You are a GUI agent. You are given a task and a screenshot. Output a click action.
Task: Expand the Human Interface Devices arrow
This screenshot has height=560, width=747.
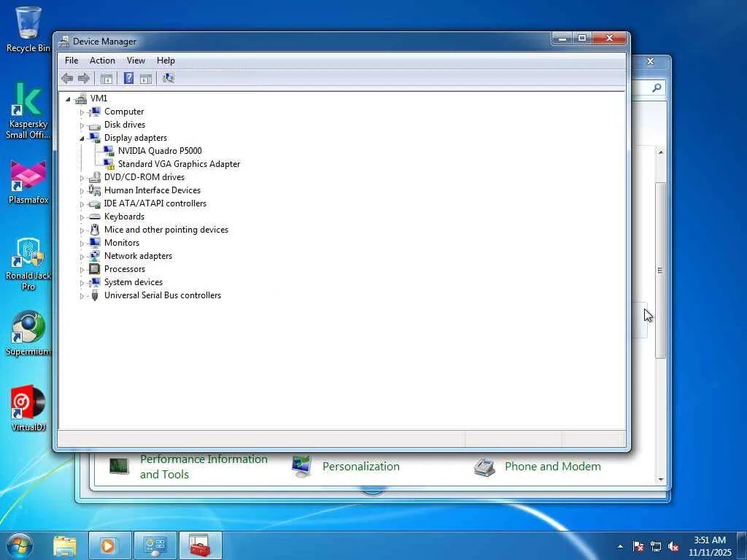[x=82, y=191]
